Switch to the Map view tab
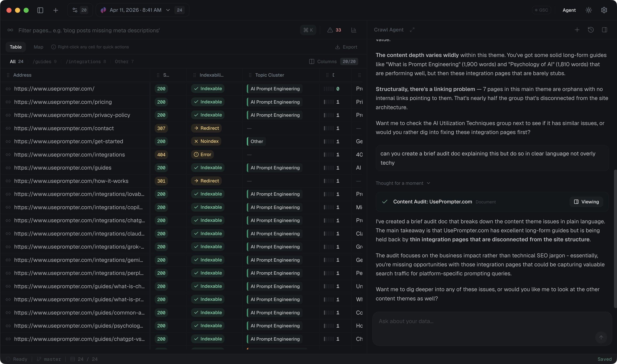The width and height of the screenshot is (617, 364). coord(38,47)
